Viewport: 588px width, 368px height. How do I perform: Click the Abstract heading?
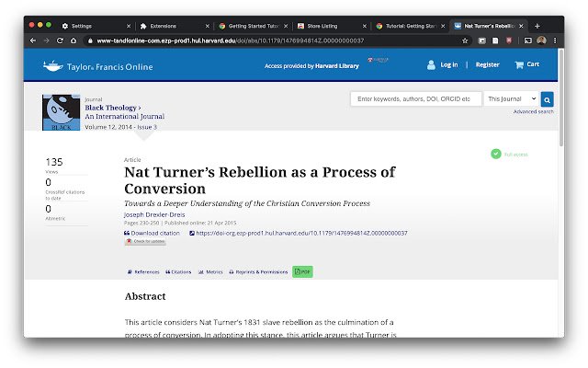(145, 296)
